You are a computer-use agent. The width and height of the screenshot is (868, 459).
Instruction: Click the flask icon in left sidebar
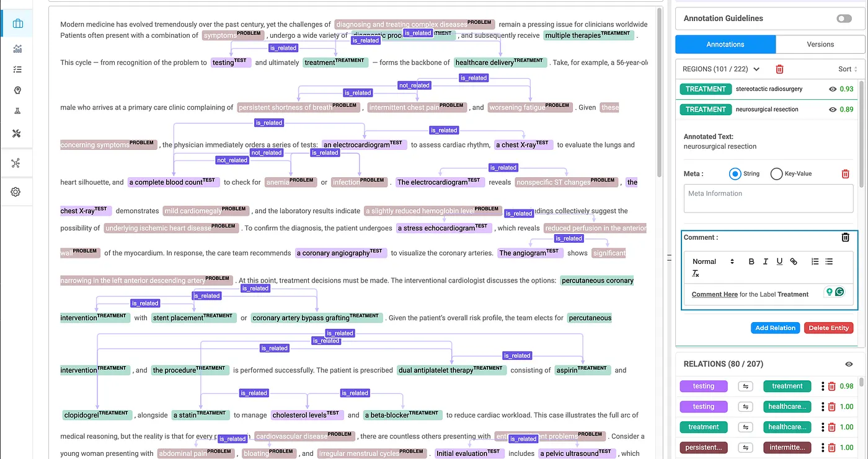(x=17, y=111)
